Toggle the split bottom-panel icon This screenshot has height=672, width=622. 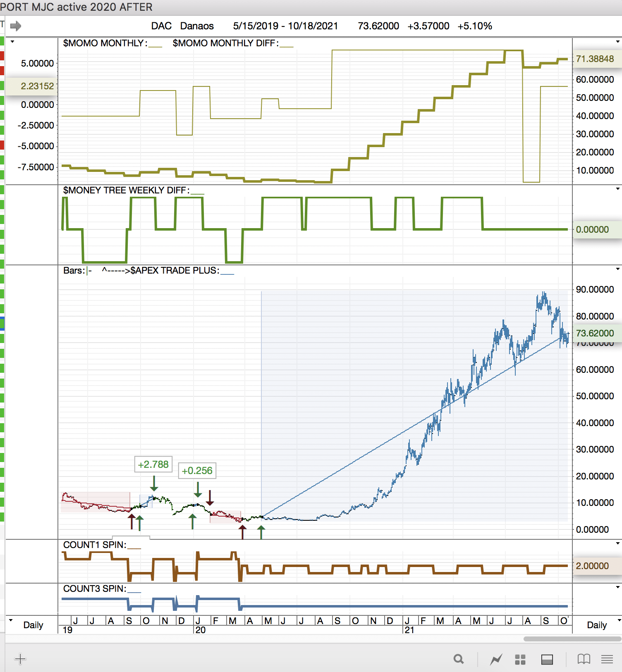click(547, 660)
